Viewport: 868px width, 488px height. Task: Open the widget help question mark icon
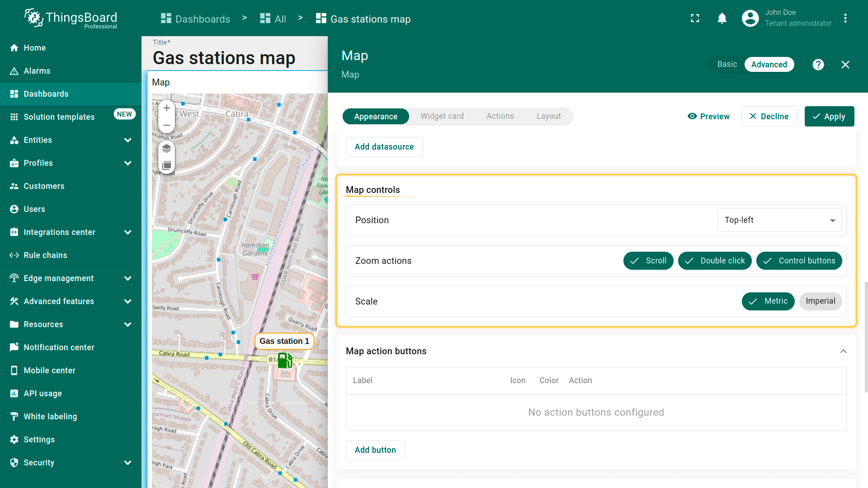point(818,65)
